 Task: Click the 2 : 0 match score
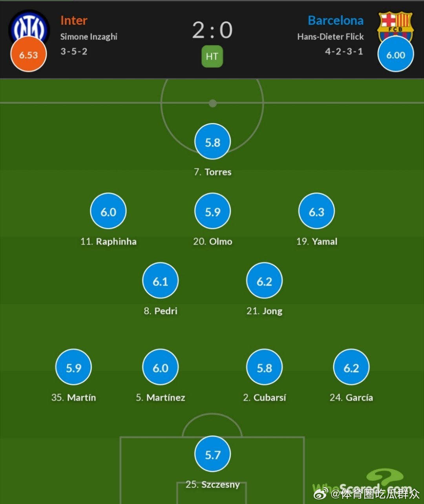(212, 30)
